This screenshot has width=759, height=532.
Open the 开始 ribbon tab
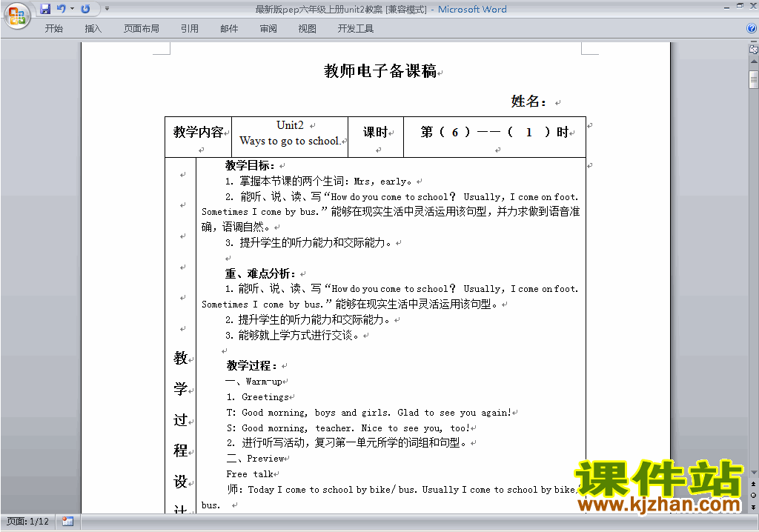click(x=53, y=29)
